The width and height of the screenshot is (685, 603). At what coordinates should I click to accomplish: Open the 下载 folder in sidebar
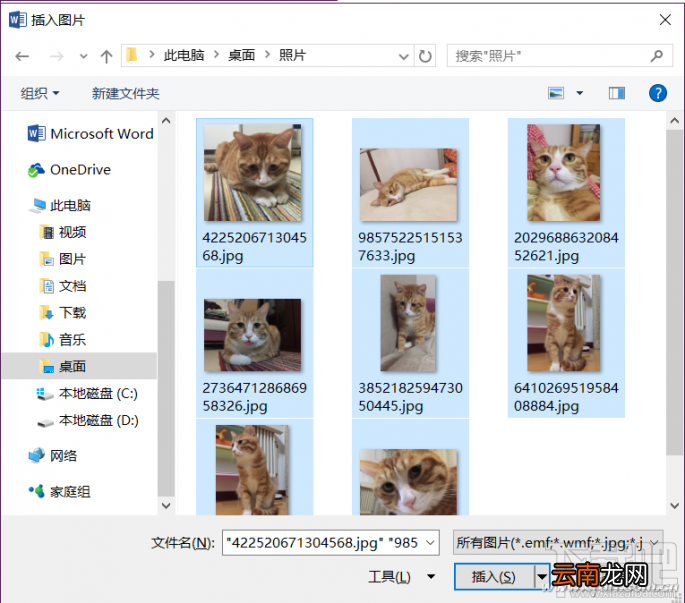tap(63, 313)
